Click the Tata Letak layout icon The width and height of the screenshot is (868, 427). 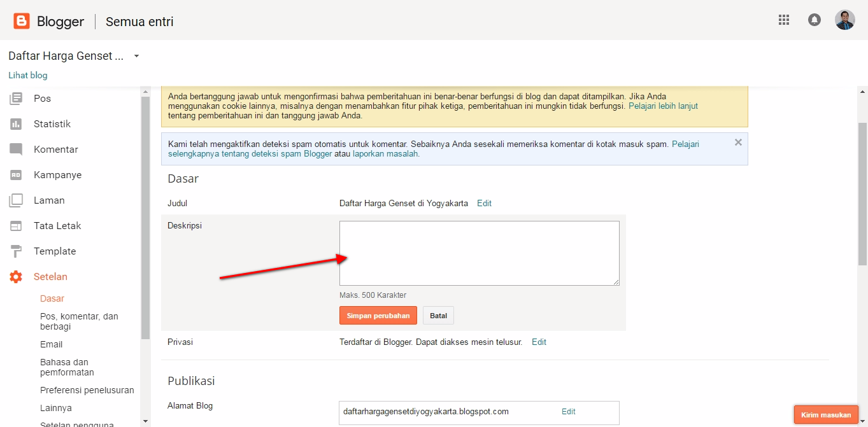coord(16,226)
